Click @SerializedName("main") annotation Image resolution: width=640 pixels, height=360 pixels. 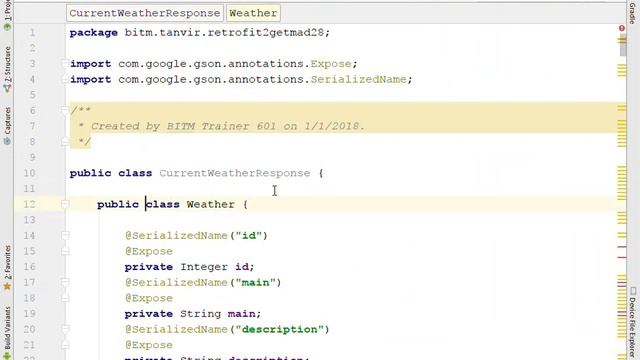[x=203, y=282]
